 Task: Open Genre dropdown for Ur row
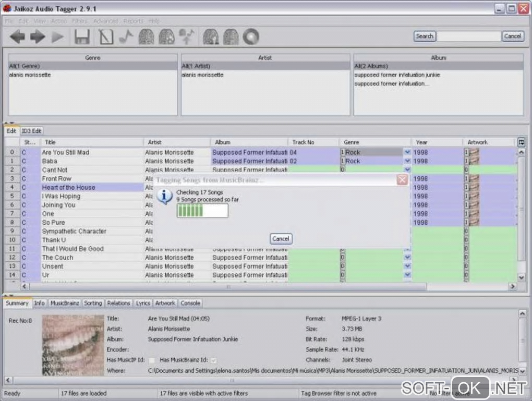coord(407,275)
